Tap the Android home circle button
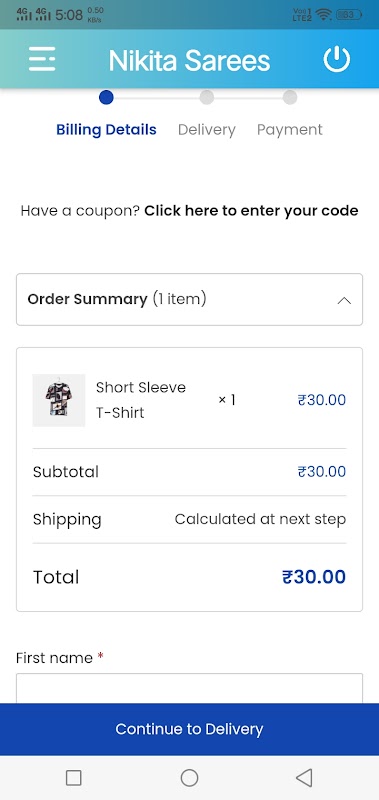The width and height of the screenshot is (379, 800). coord(189,778)
